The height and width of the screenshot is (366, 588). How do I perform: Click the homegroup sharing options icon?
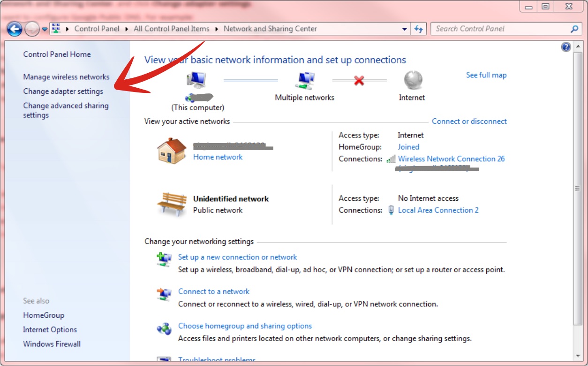click(x=164, y=328)
